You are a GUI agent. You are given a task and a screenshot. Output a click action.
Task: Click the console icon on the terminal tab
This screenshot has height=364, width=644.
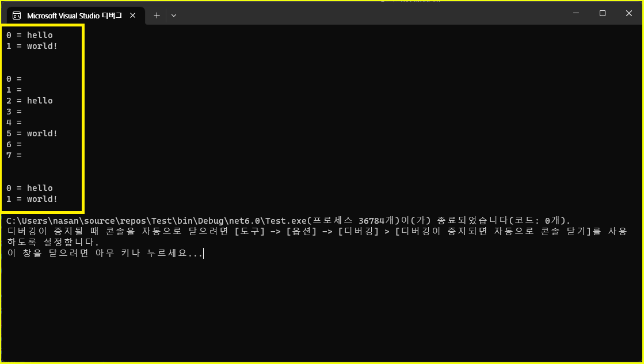click(17, 16)
